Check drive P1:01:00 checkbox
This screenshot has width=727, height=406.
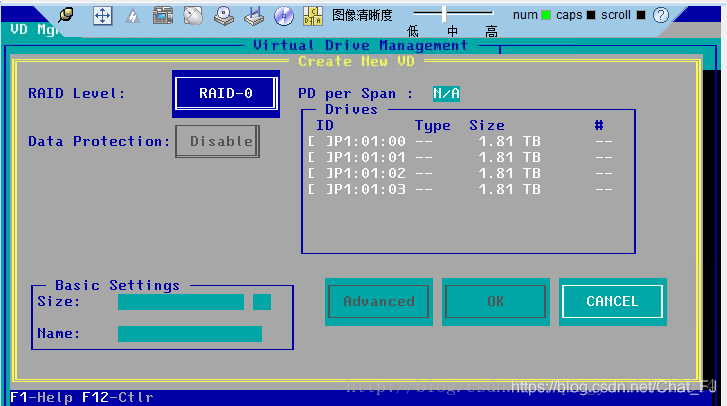[320, 141]
